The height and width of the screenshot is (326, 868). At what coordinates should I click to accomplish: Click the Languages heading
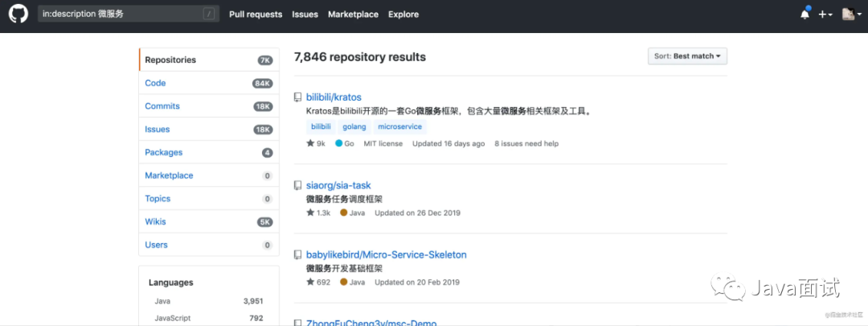170,283
